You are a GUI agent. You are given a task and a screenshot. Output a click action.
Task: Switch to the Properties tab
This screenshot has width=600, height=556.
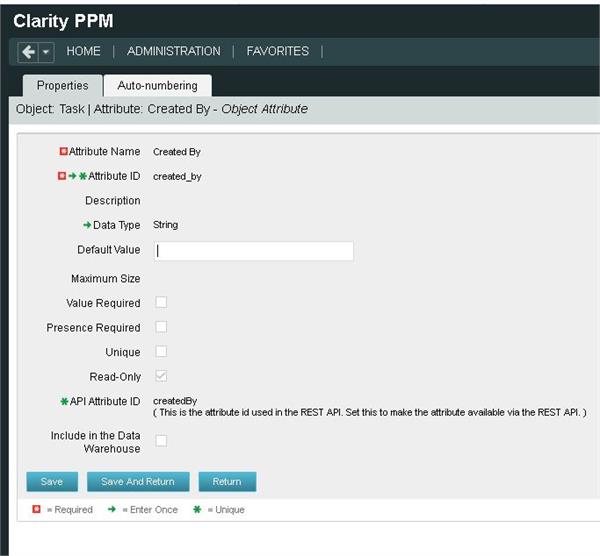click(x=63, y=85)
